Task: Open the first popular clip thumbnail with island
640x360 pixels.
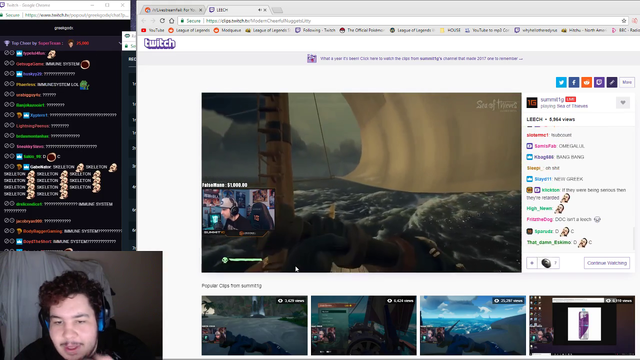Action: pyautogui.click(x=254, y=325)
